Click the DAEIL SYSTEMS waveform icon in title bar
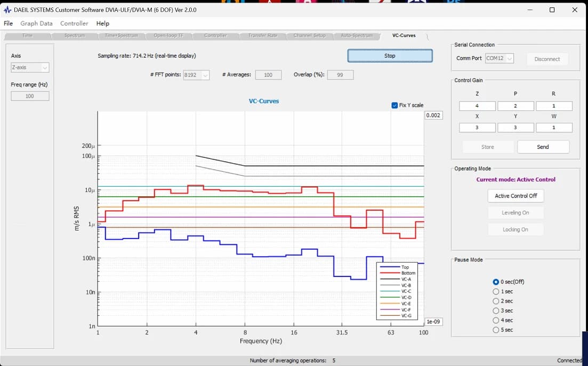The image size is (588, 366). (x=7, y=10)
